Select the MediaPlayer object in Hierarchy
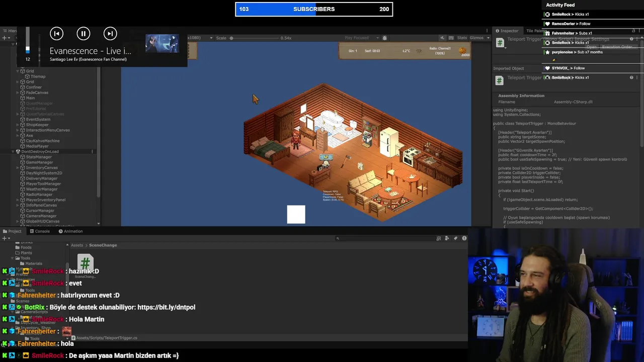The width and height of the screenshot is (644, 362). coord(37,146)
